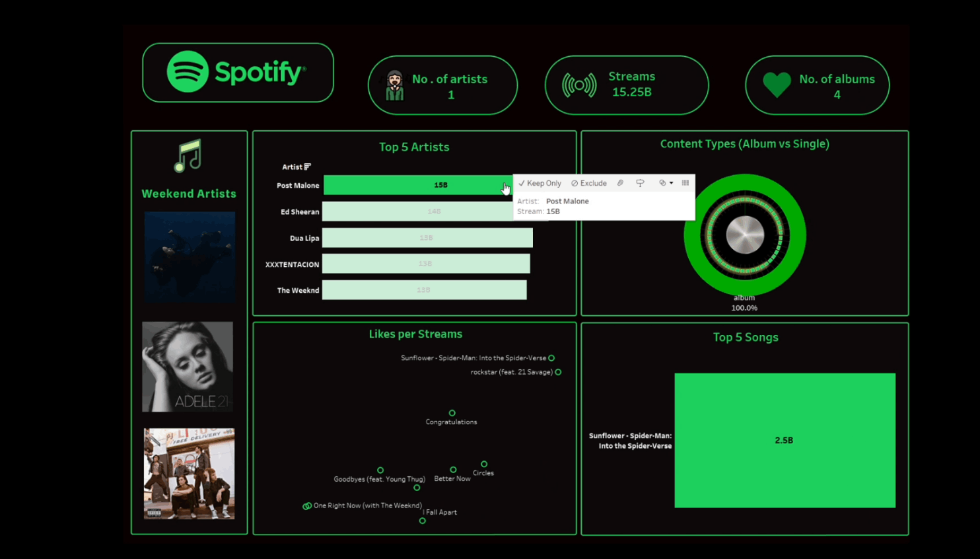The height and width of the screenshot is (559, 980).
Task: Select the bottom band album cover thumbnail
Action: [x=188, y=474]
